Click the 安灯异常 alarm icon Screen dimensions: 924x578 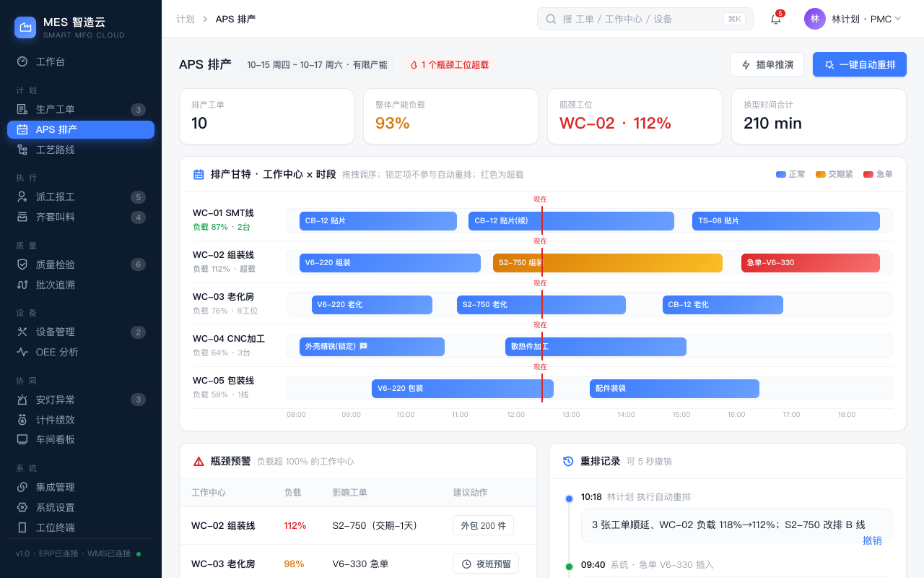22,400
